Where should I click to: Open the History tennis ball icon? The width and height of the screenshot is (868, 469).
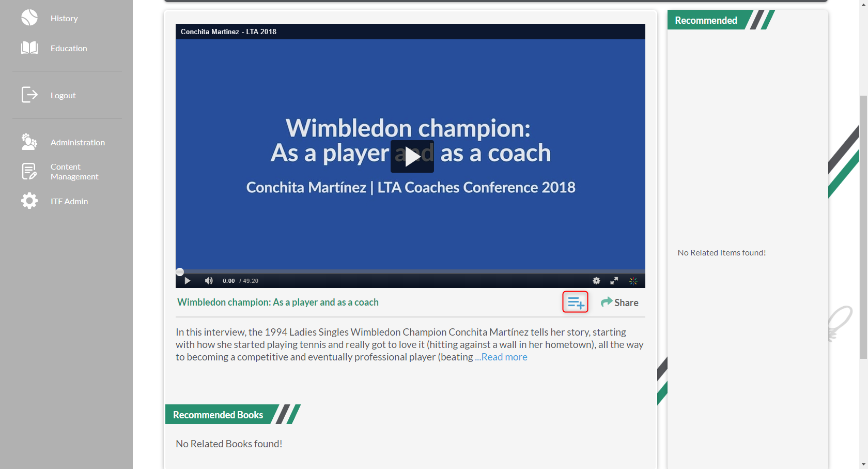29,18
